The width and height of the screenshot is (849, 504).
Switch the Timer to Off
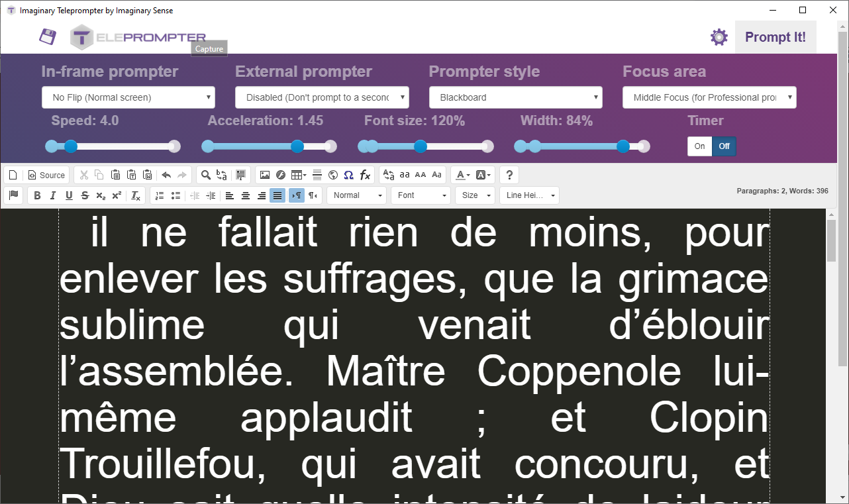point(724,146)
